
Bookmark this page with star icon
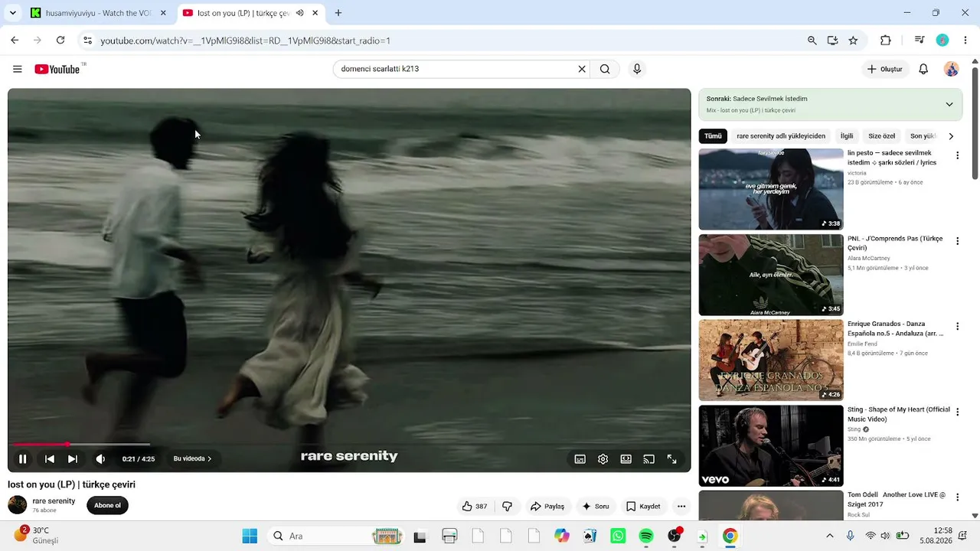tap(853, 41)
